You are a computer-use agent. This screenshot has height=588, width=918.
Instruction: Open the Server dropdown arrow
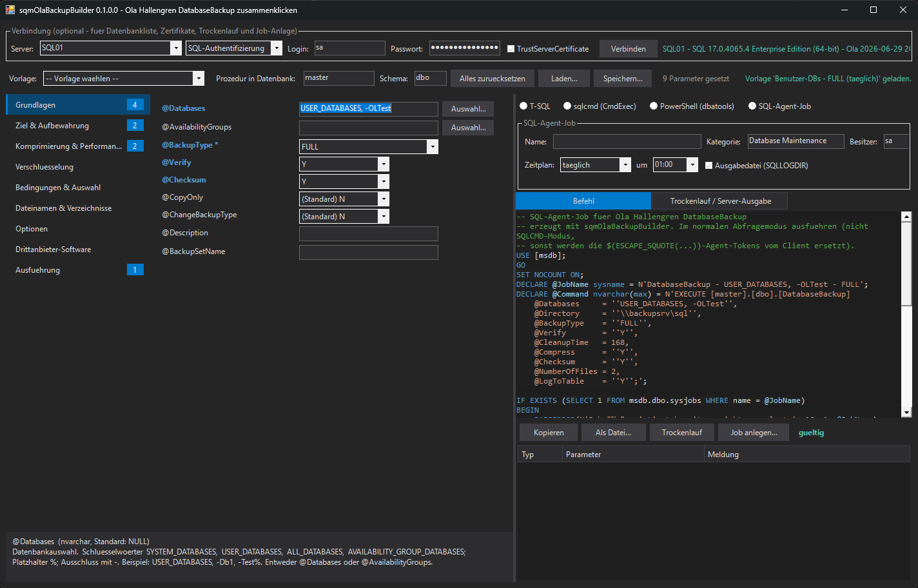coord(175,48)
